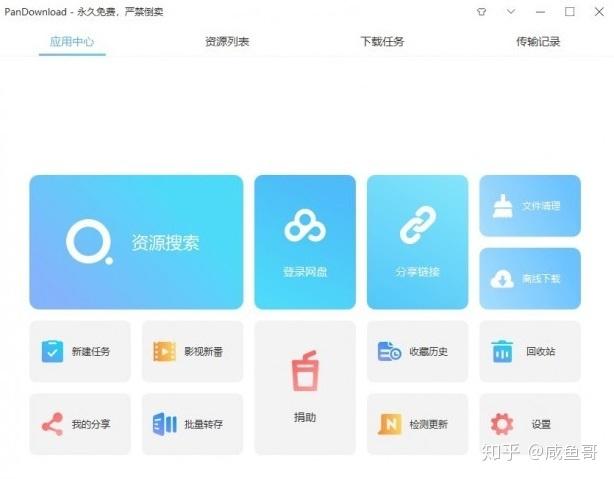Viewport: 614px width, 479px height.
Task: Click the 登录网盘 cloud icon
Action: (x=305, y=226)
